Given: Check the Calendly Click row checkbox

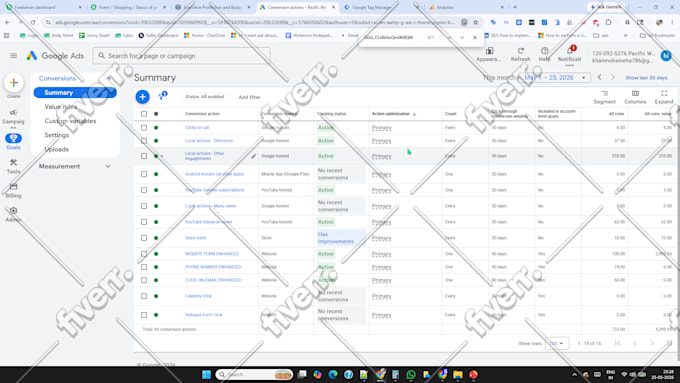Looking at the screenshot, I should click(144, 296).
